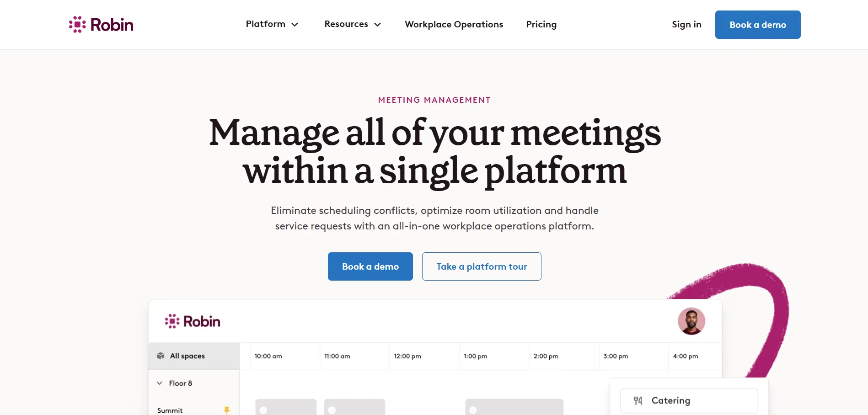Click the All spaces box icon
The height and width of the screenshot is (415, 868).
coord(161,356)
